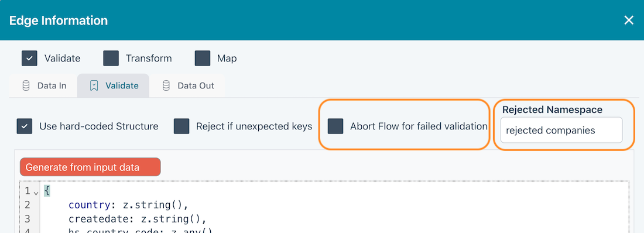Collapse the code fold arrow on line 1

pyautogui.click(x=36, y=193)
